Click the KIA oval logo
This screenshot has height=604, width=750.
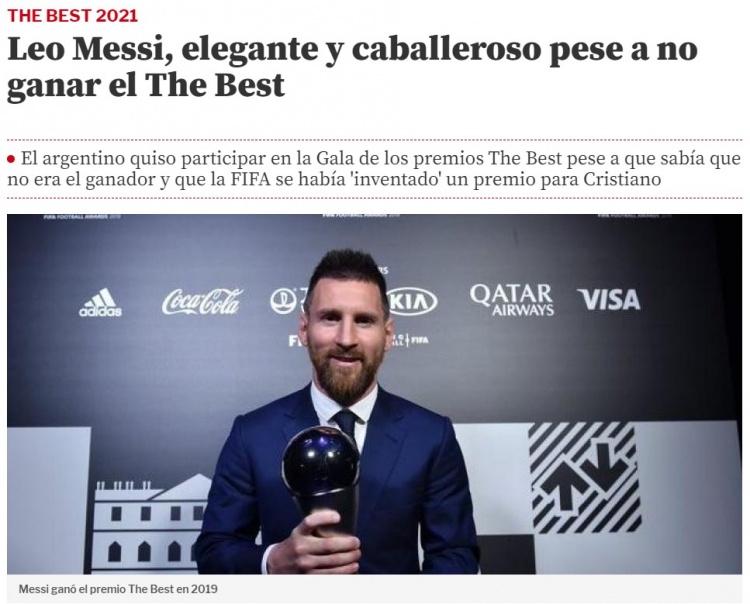click(x=411, y=301)
